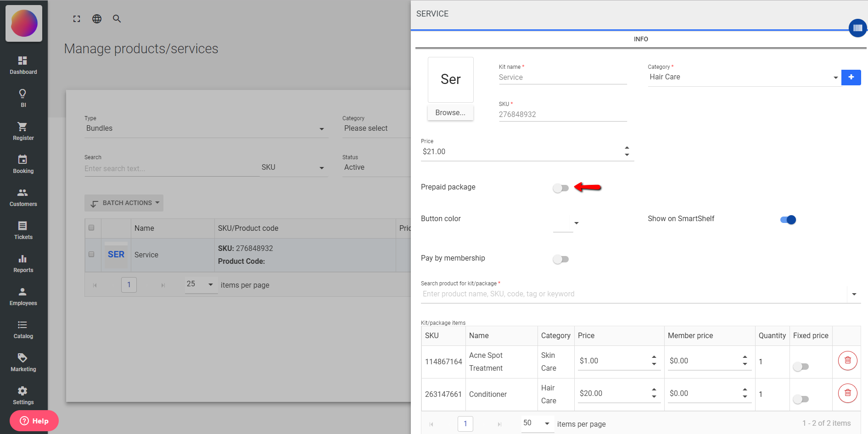Image resolution: width=868 pixels, height=434 pixels.
Task: Open the kit product search dropdown arrow
Action: [854, 294]
